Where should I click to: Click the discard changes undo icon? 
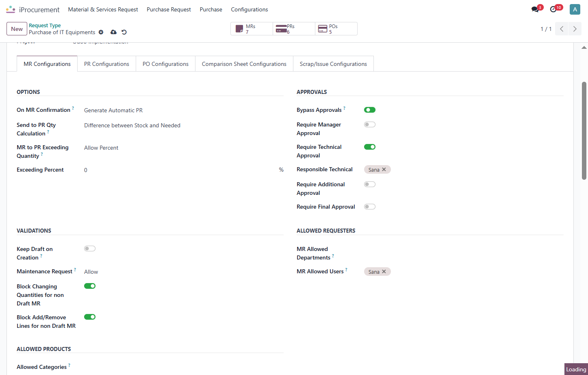[124, 32]
